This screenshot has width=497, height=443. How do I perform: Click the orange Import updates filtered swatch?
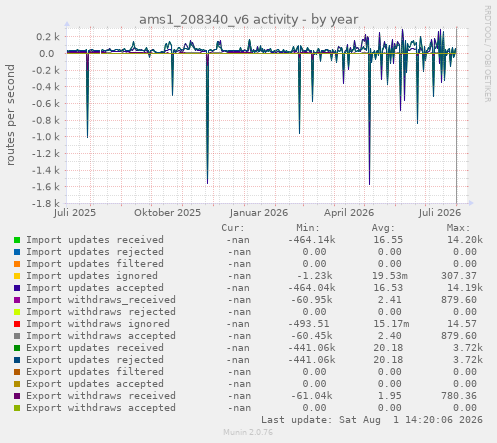pyautogui.click(x=17, y=264)
